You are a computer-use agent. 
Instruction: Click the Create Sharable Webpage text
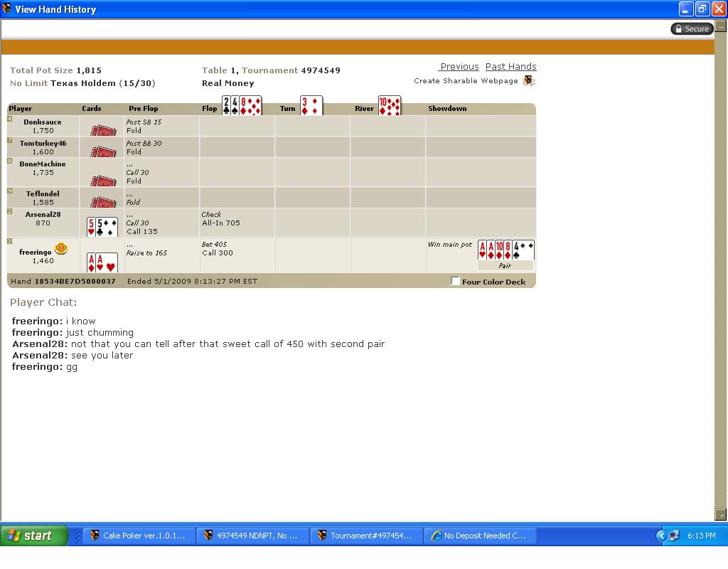pyautogui.click(x=466, y=81)
